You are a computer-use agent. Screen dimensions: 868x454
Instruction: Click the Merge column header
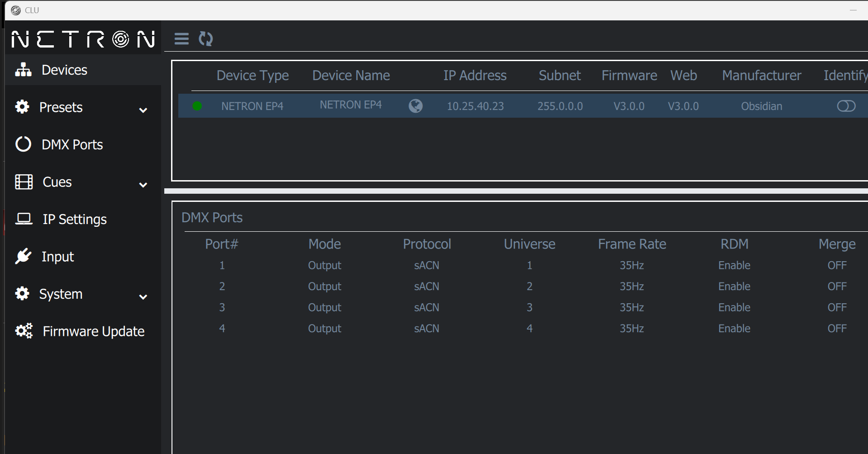(837, 244)
